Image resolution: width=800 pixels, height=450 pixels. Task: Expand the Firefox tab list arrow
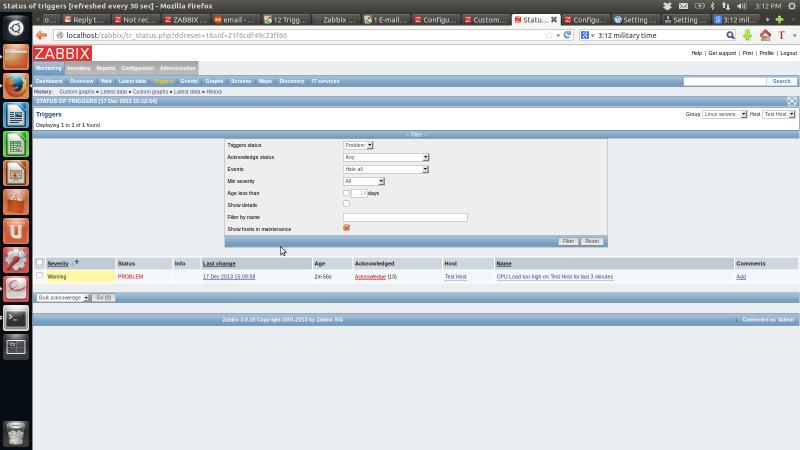coord(767,20)
